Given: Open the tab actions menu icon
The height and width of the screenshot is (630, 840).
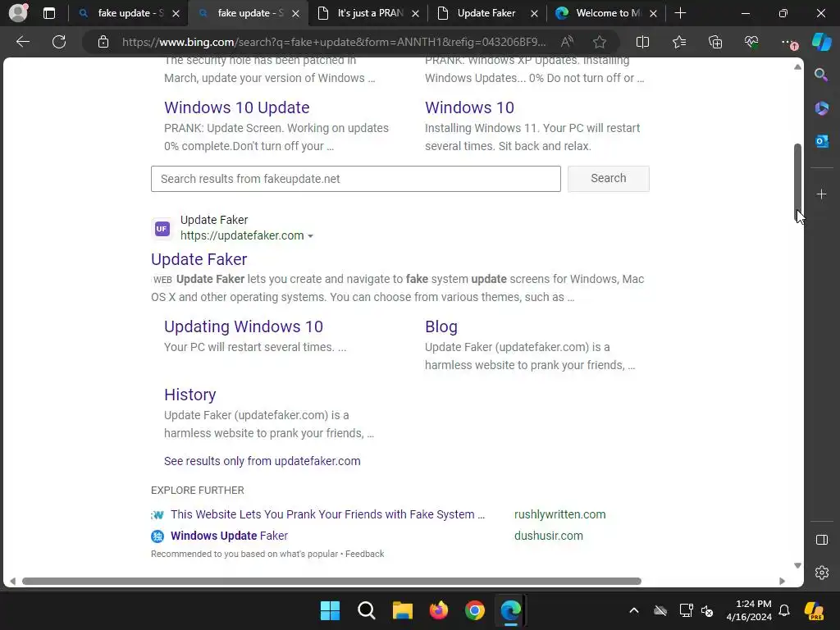Looking at the screenshot, I should [x=49, y=13].
